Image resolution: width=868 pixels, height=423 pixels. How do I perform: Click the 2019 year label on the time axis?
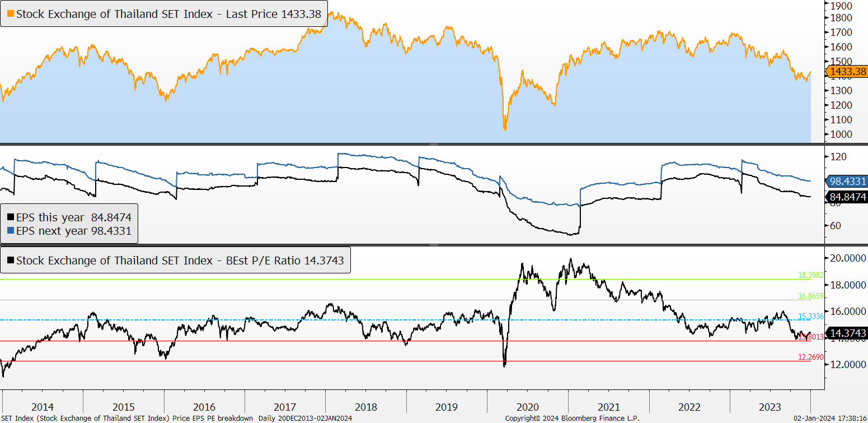click(x=447, y=407)
